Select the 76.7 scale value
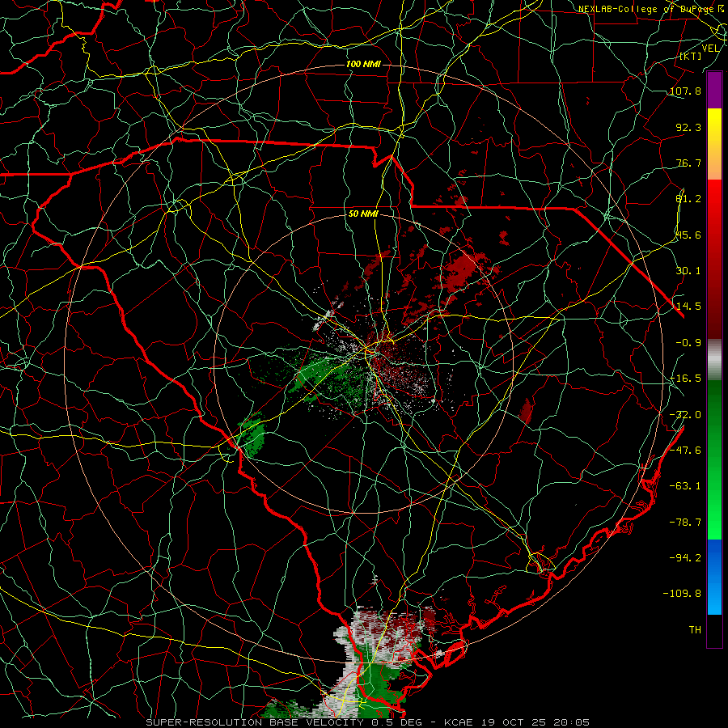Screen dimensions: 728x728 click(688, 163)
